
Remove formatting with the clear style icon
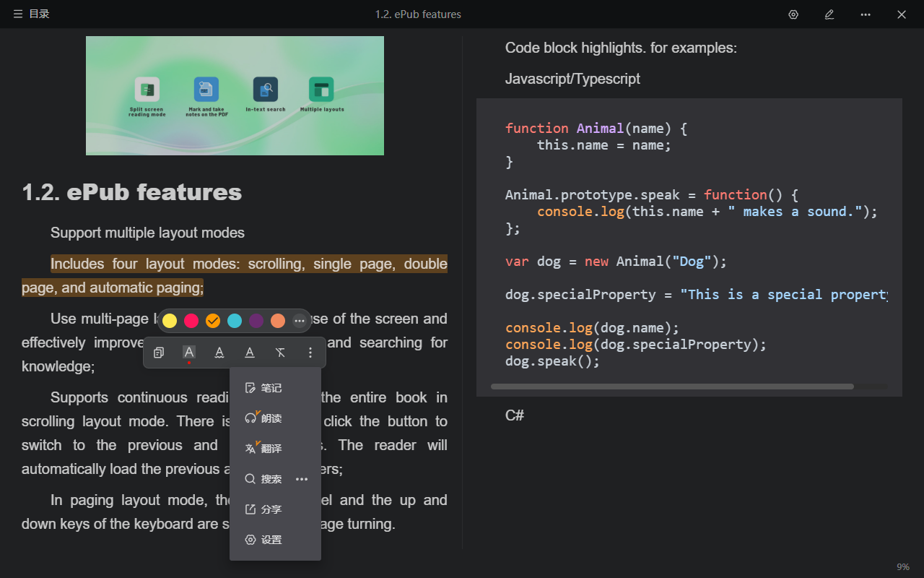coord(280,353)
